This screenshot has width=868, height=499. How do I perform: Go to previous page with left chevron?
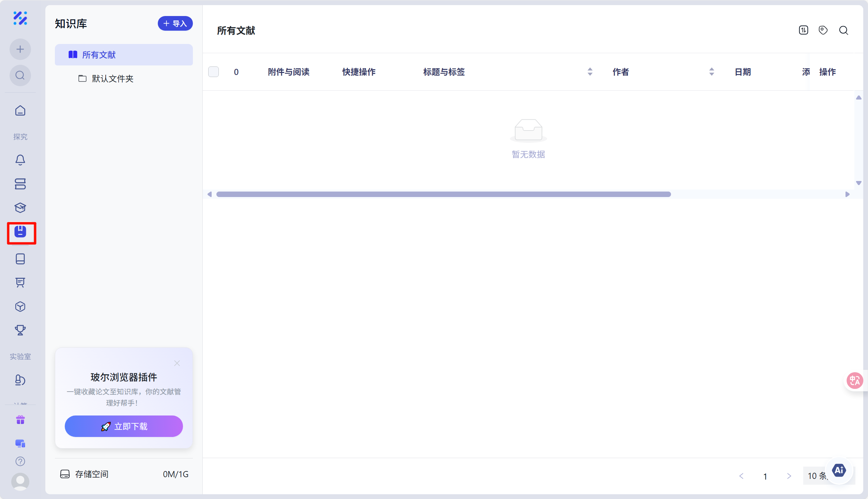741,476
